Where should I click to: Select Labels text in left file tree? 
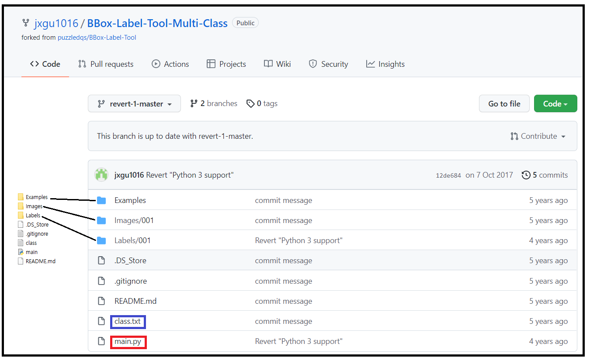point(33,216)
